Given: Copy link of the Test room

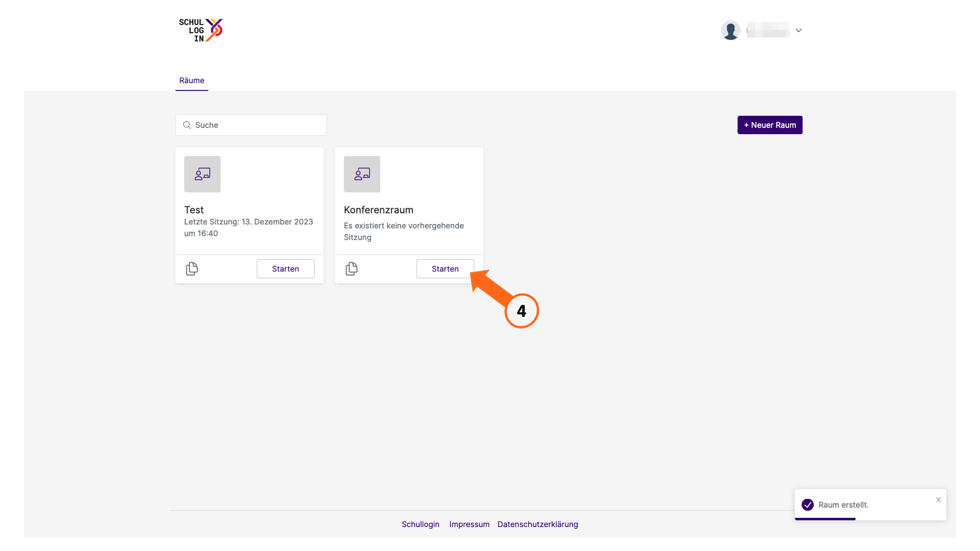Looking at the screenshot, I should pos(192,269).
